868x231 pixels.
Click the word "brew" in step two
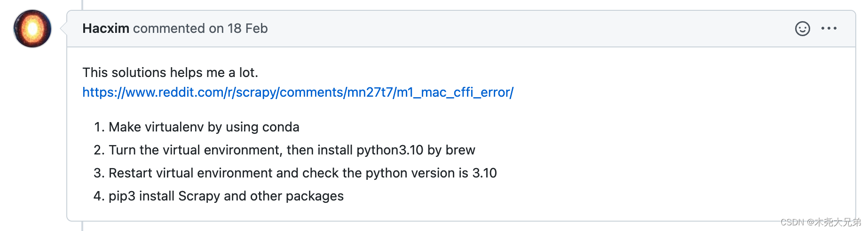[460, 150]
